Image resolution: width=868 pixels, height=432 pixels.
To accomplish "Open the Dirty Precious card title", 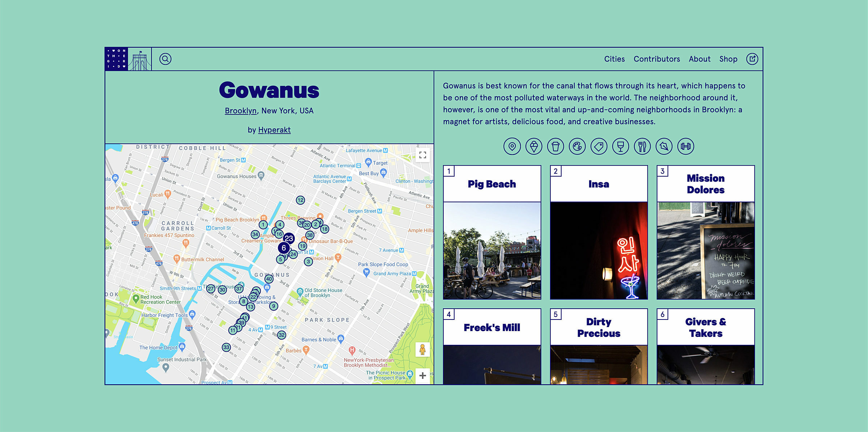I will 599,327.
